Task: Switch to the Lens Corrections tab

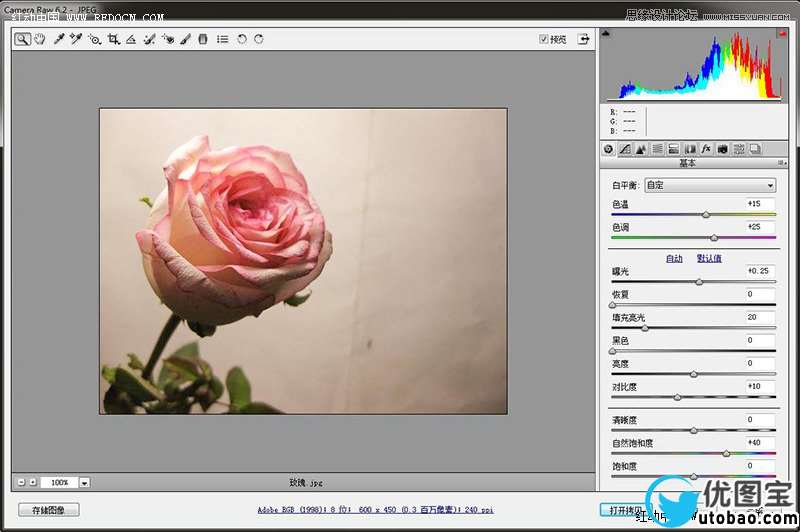Action: [690, 149]
